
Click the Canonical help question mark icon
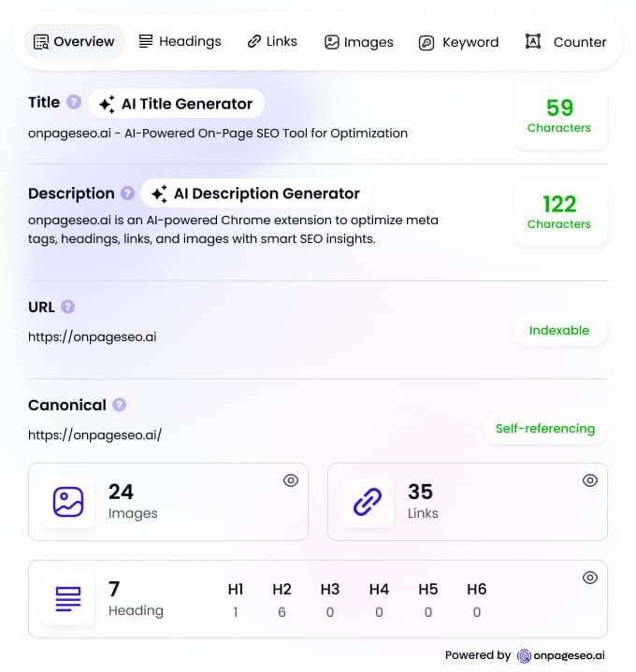(x=119, y=405)
